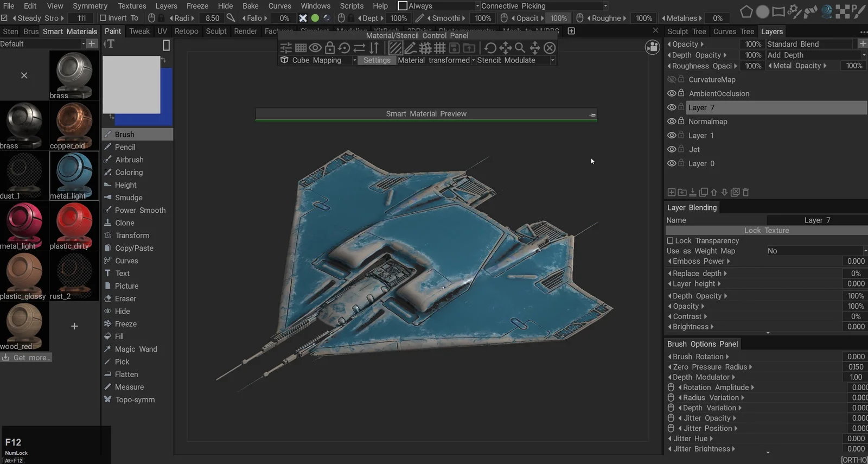Click the merge layer down icon
868x464 pixels.
pyautogui.click(x=693, y=192)
